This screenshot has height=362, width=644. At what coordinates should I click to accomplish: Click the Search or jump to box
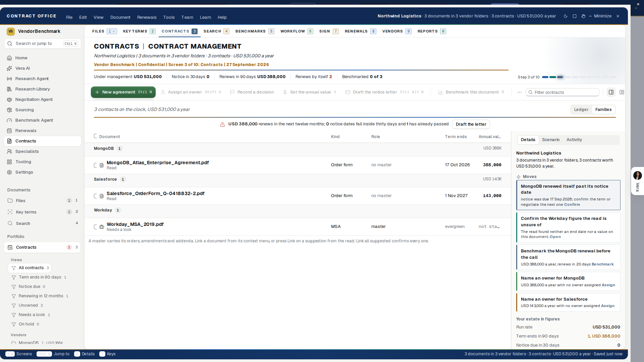click(43, 44)
